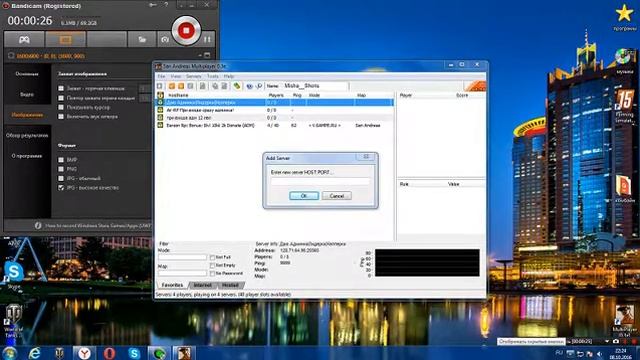Open the World of Tanks desktop shortcut
This screenshot has height=360, width=640.
[x=13, y=320]
